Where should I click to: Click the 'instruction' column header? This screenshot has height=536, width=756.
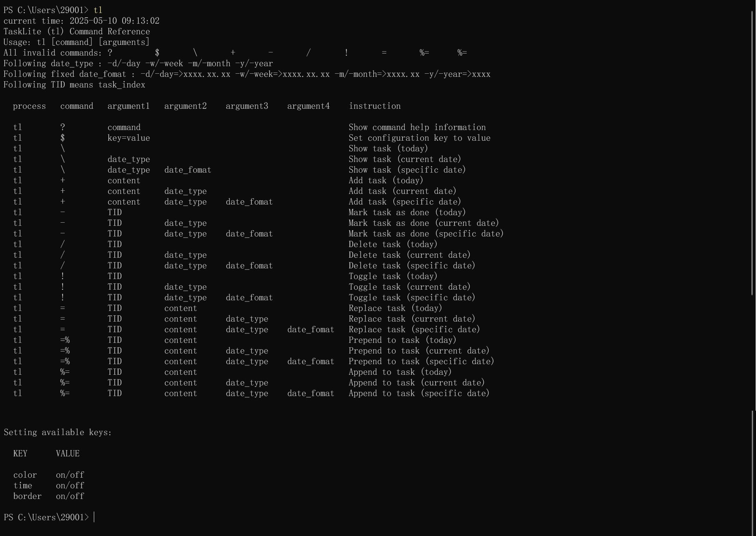(374, 106)
